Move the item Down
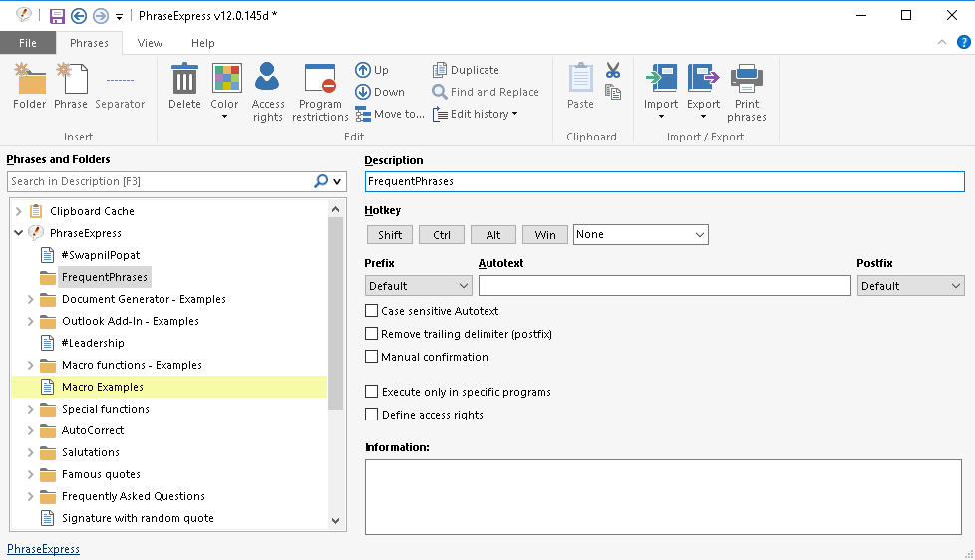This screenshot has height=560, width=975. coord(380,92)
